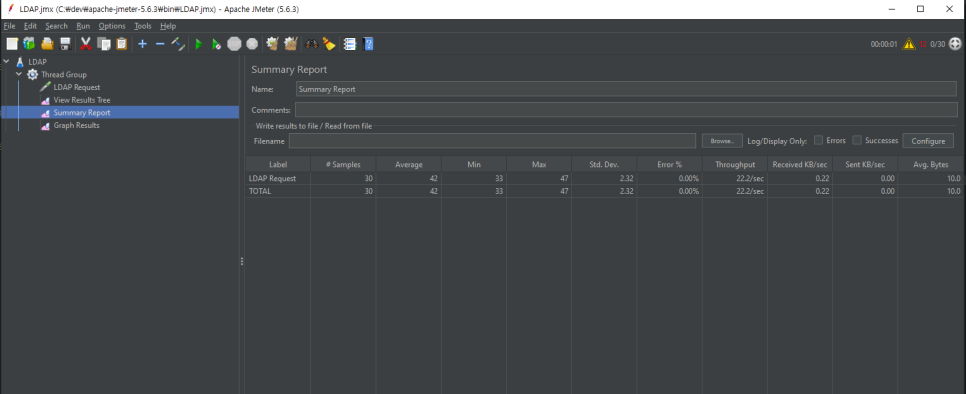This screenshot has height=394, width=966.
Task: Open Search with binoculars icon
Action: click(312, 44)
